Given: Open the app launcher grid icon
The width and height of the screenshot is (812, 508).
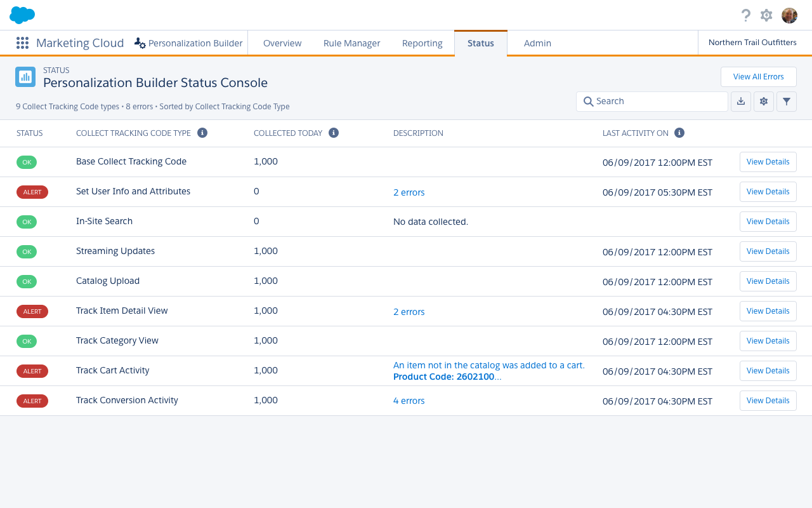Looking at the screenshot, I should pyautogui.click(x=22, y=43).
